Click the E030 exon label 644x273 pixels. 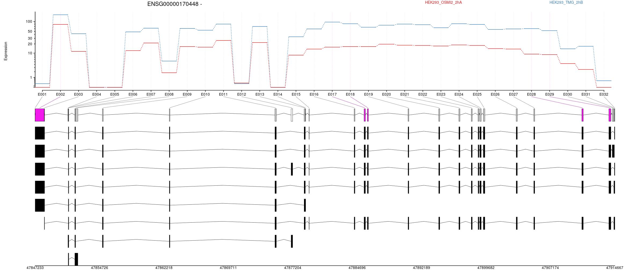point(568,94)
